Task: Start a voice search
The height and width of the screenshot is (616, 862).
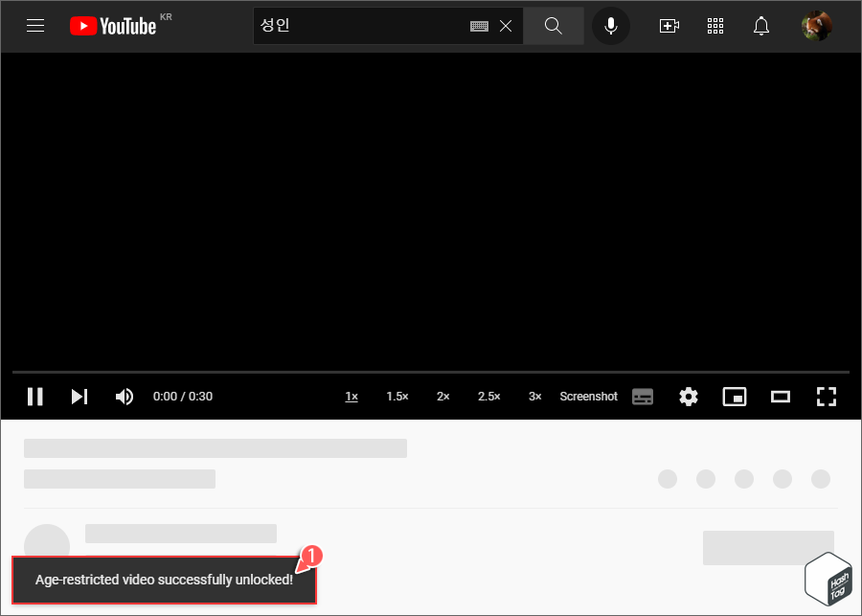Action: point(611,26)
